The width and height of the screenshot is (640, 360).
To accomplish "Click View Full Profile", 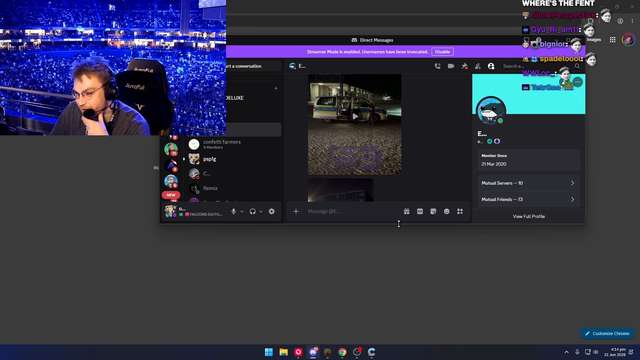I will pyautogui.click(x=529, y=216).
